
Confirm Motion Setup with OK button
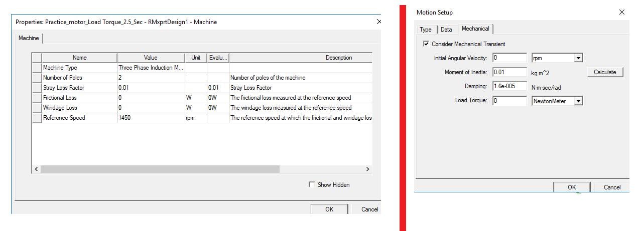click(572, 187)
